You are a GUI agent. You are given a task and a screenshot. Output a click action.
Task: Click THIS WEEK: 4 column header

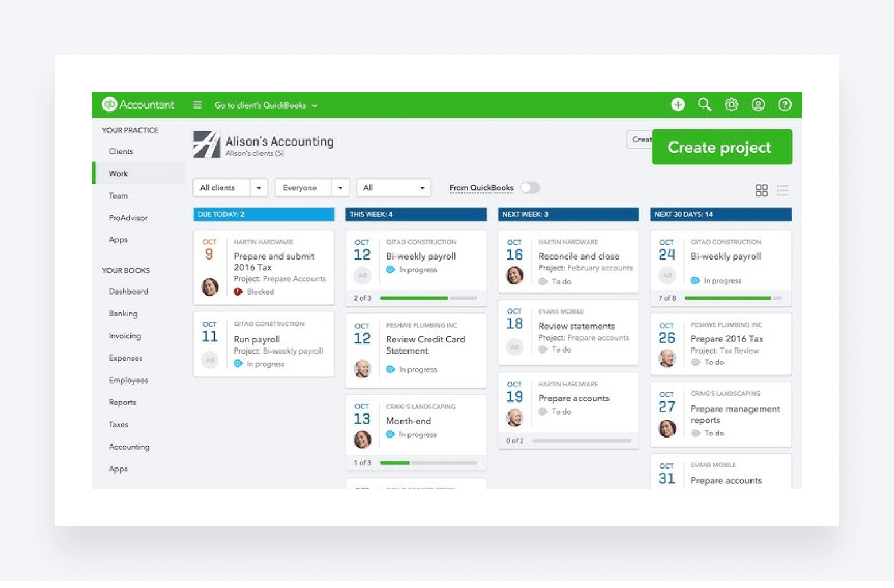416,214
